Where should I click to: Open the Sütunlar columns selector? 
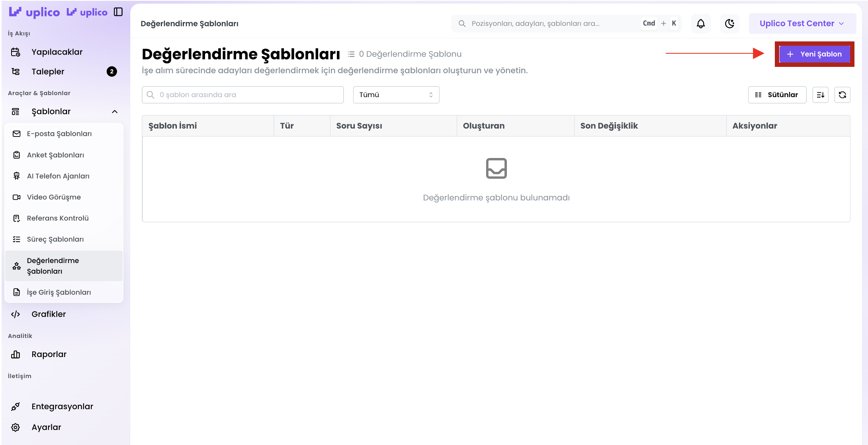click(x=777, y=95)
